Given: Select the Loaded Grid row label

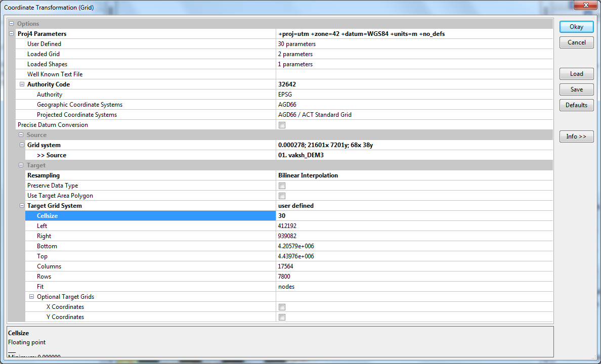Looking at the screenshot, I should [44, 54].
